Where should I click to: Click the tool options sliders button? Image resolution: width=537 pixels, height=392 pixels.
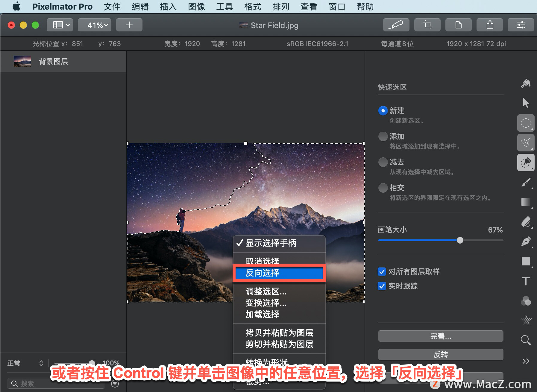pyautogui.click(x=521, y=25)
